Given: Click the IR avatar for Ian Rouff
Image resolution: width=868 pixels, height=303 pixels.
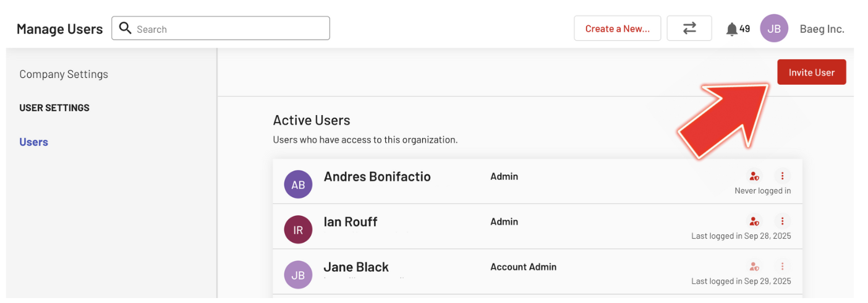Looking at the screenshot, I should pos(298,230).
